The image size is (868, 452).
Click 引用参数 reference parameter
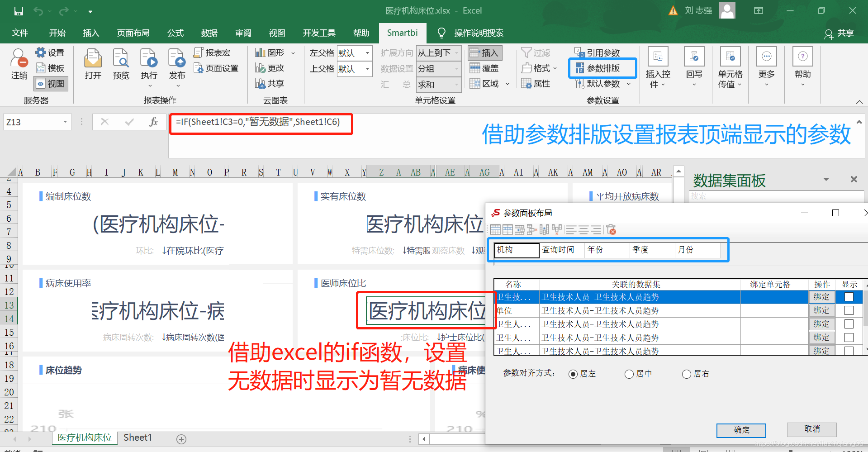(x=598, y=53)
